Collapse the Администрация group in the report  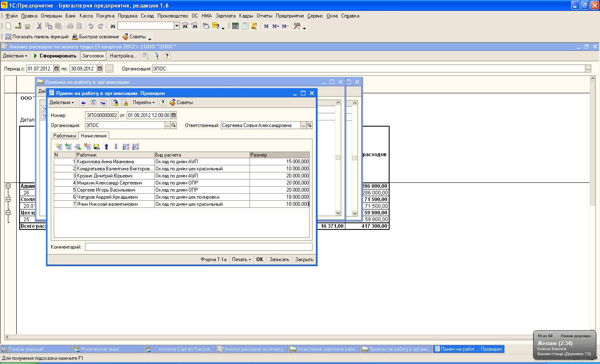pyautogui.click(x=8, y=186)
